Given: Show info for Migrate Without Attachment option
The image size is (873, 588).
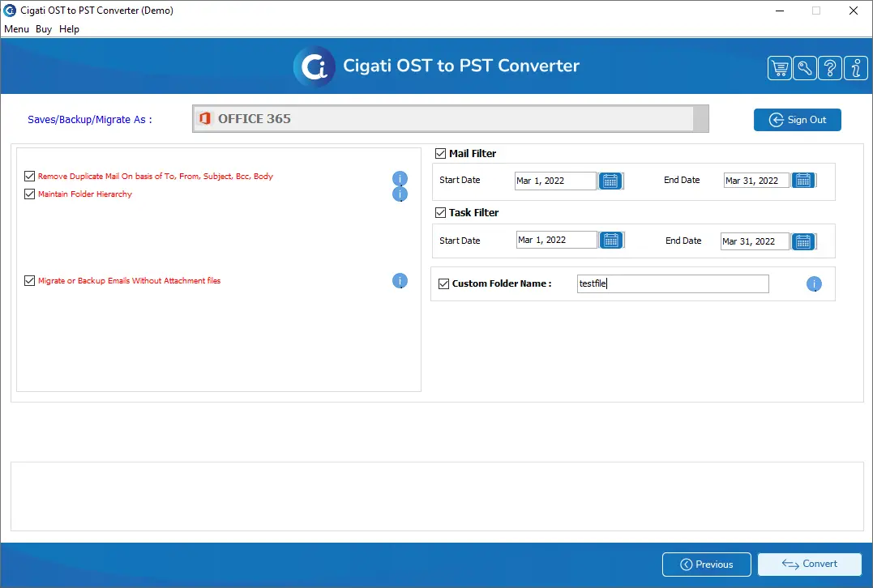Looking at the screenshot, I should point(400,281).
